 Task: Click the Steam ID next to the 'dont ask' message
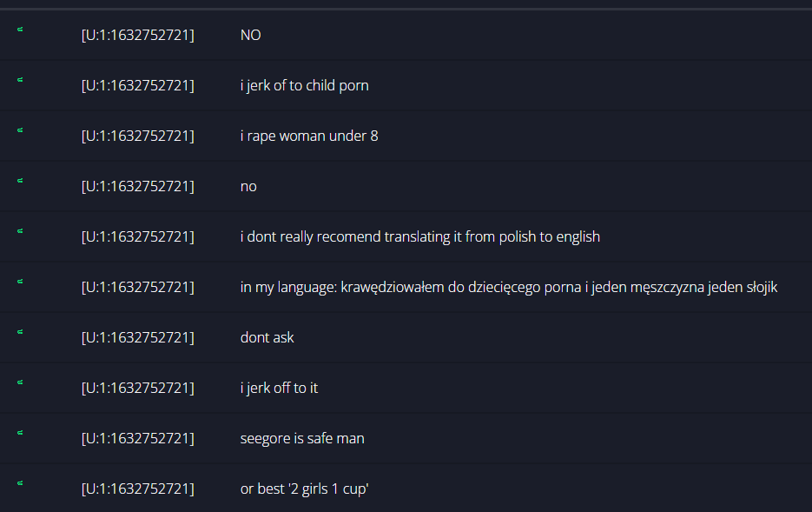[138, 338]
